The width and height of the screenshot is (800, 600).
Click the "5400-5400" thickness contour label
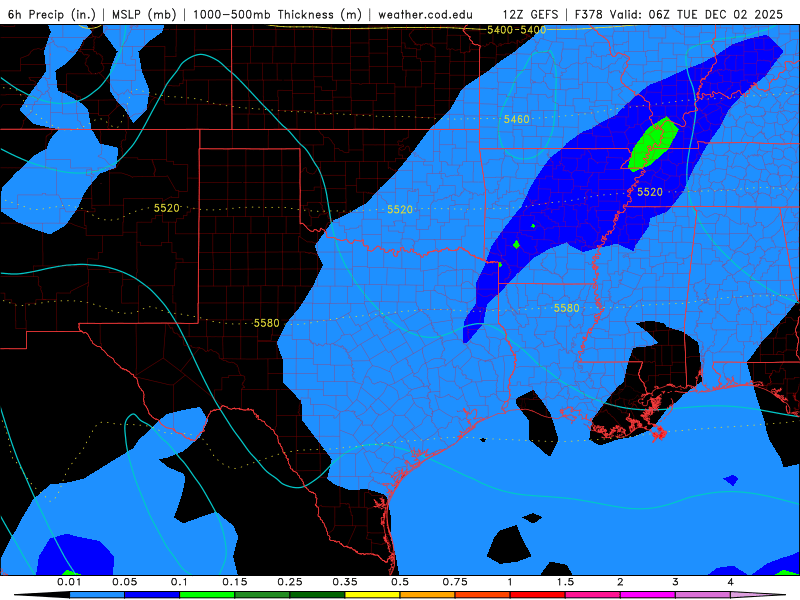tap(516, 30)
